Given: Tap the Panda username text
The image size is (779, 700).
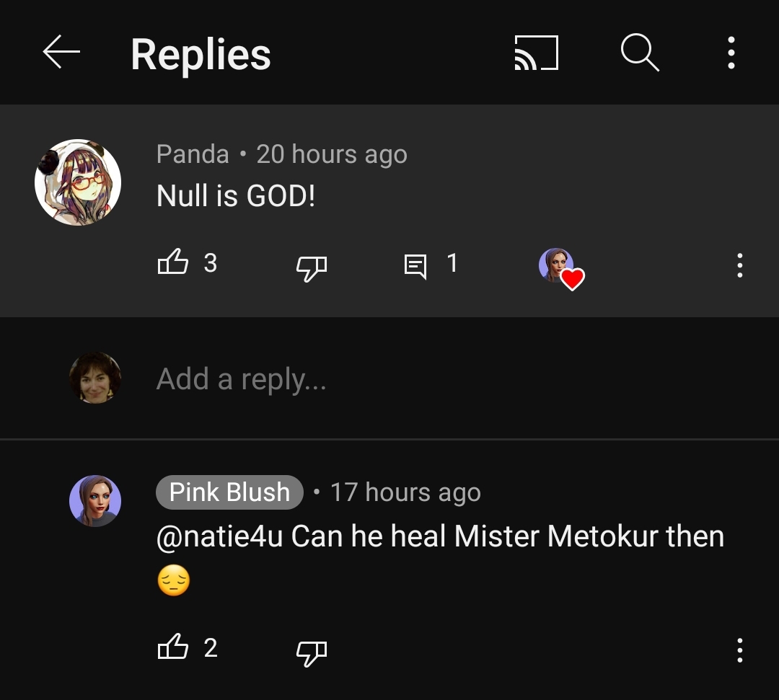Looking at the screenshot, I should click(193, 154).
